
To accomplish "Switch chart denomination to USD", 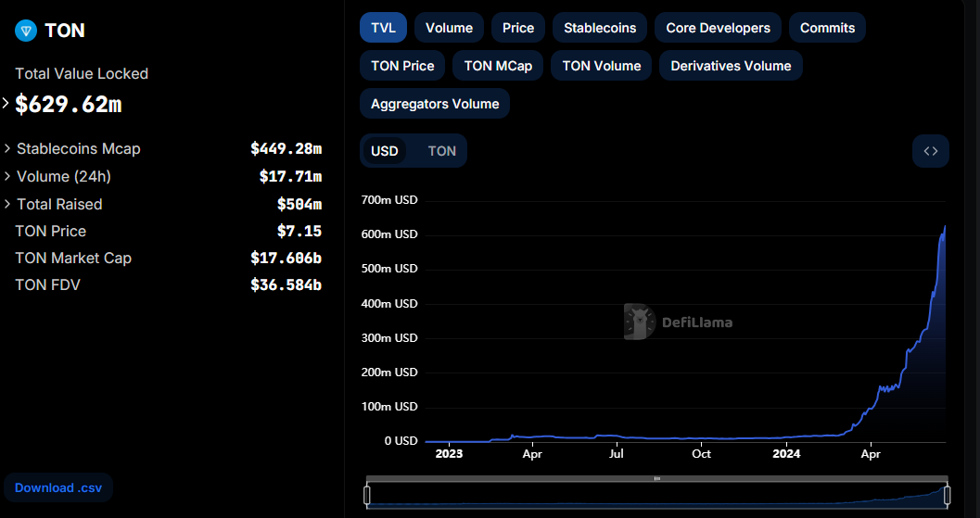I will pyautogui.click(x=385, y=151).
